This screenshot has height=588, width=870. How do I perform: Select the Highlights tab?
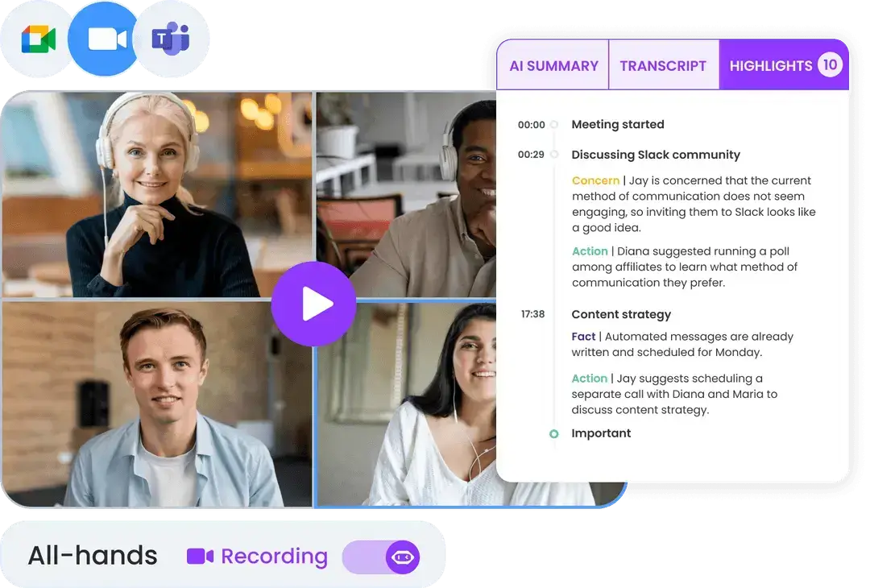tap(771, 66)
